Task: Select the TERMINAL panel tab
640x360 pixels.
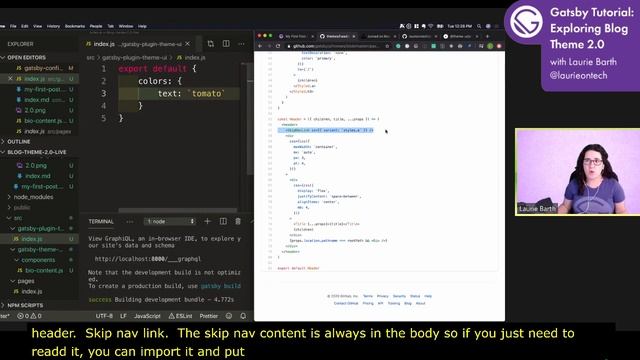Action: 101,222
